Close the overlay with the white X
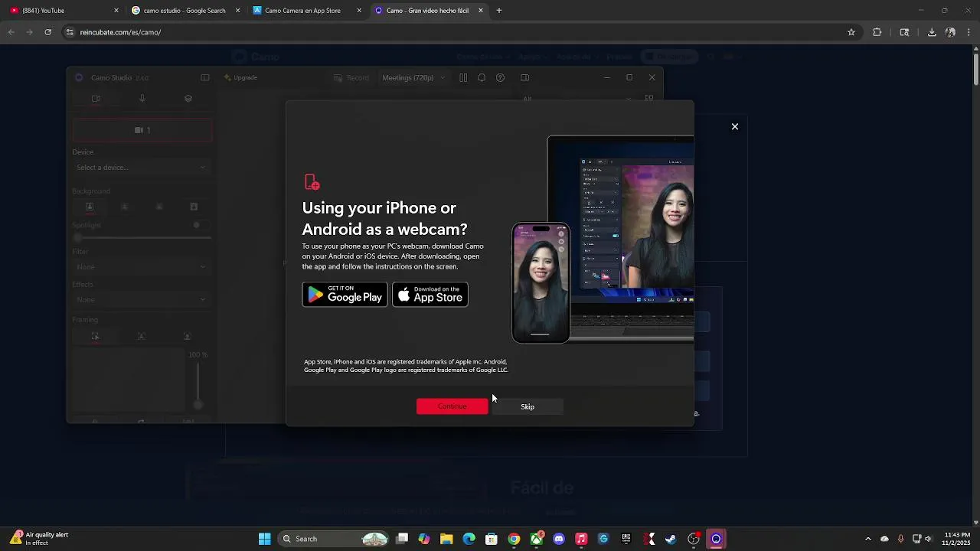The height and width of the screenshot is (551, 980). point(735,126)
